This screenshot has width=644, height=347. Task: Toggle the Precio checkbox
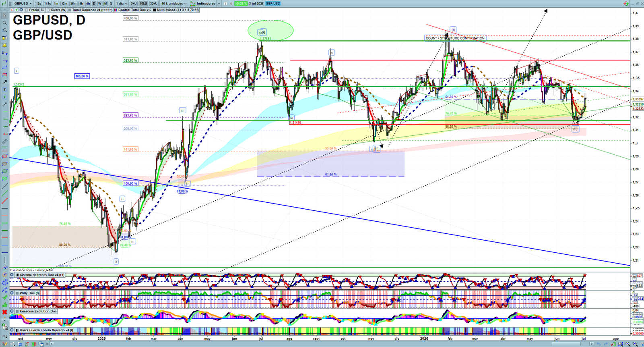point(27,10)
